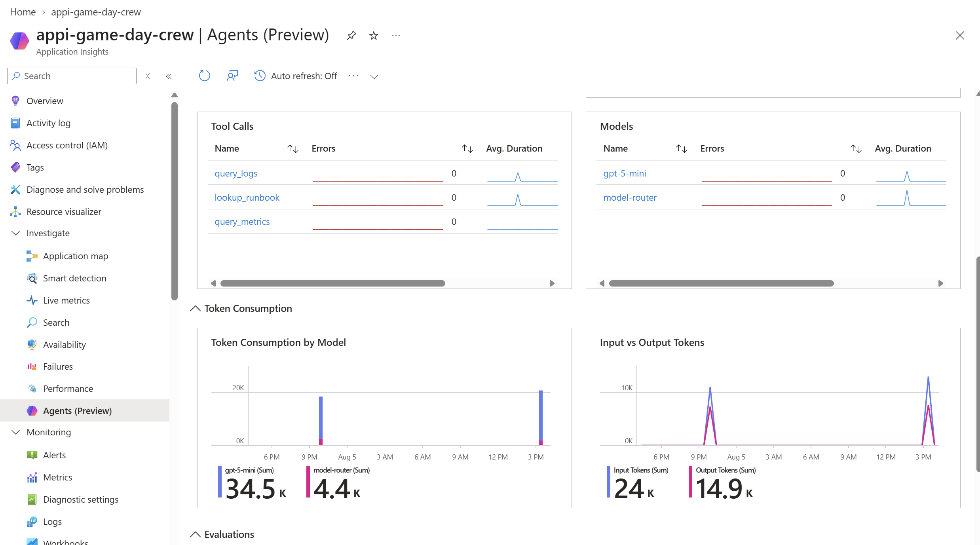Expand the toolbar dropdown chevron

(374, 76)
